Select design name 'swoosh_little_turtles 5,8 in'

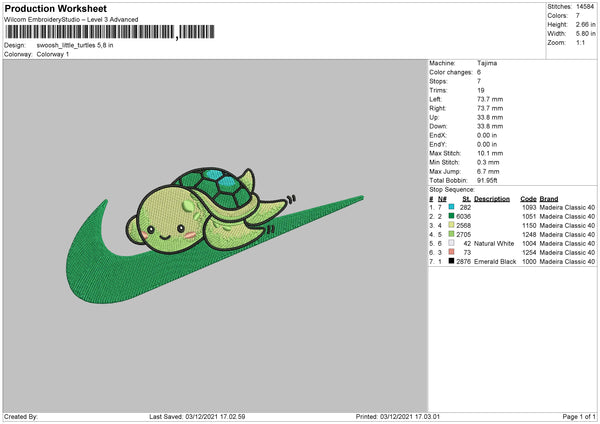tap(75, 45)
